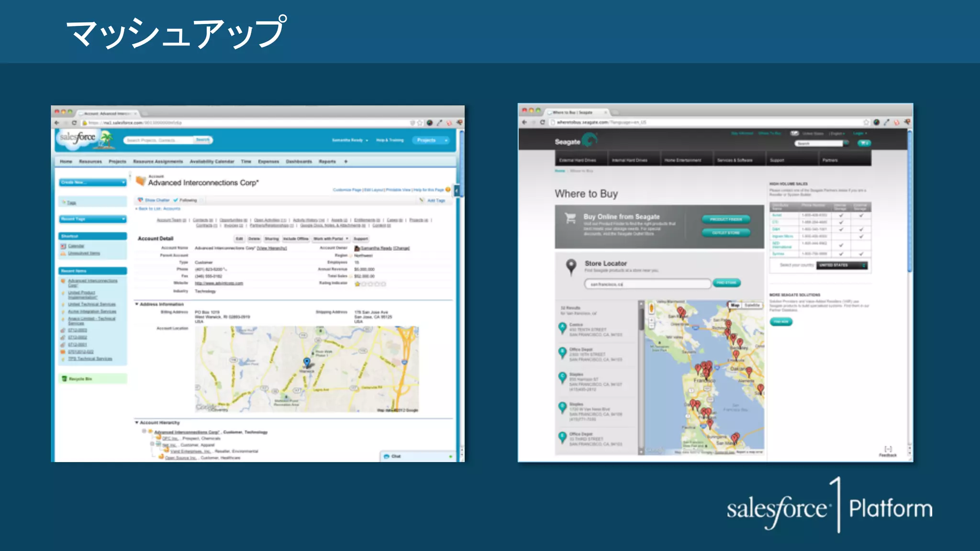Click back arrow in Salesforce browser window

[57, 123]
